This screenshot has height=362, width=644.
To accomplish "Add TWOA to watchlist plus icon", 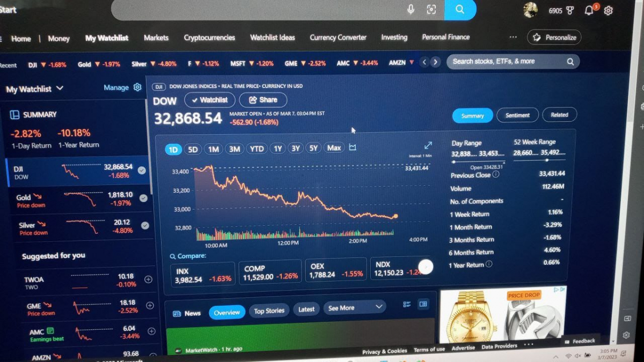I will click(149, 279).
